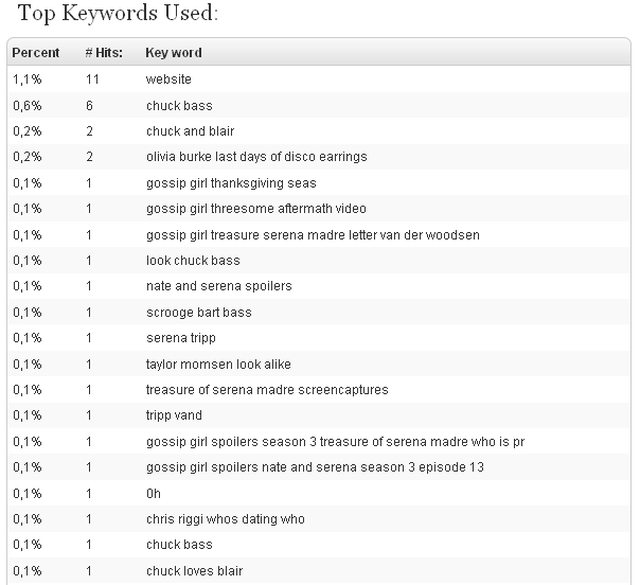This screenshot has width=640, height=585.
Task: Click the # Hits column header
Action: 104,53
